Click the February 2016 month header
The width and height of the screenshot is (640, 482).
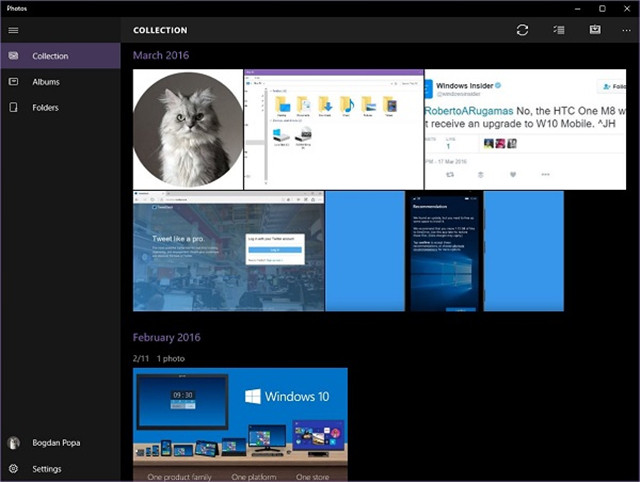[x=167, y=337]
